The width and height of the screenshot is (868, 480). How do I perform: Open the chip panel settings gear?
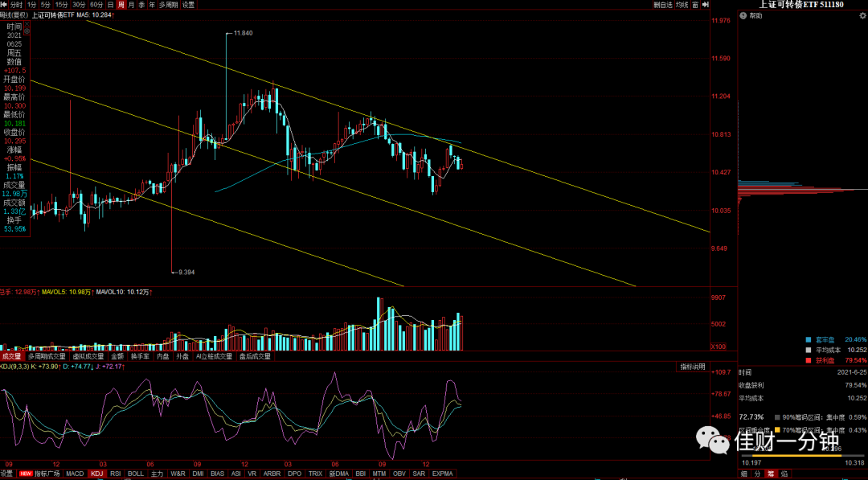862,15
